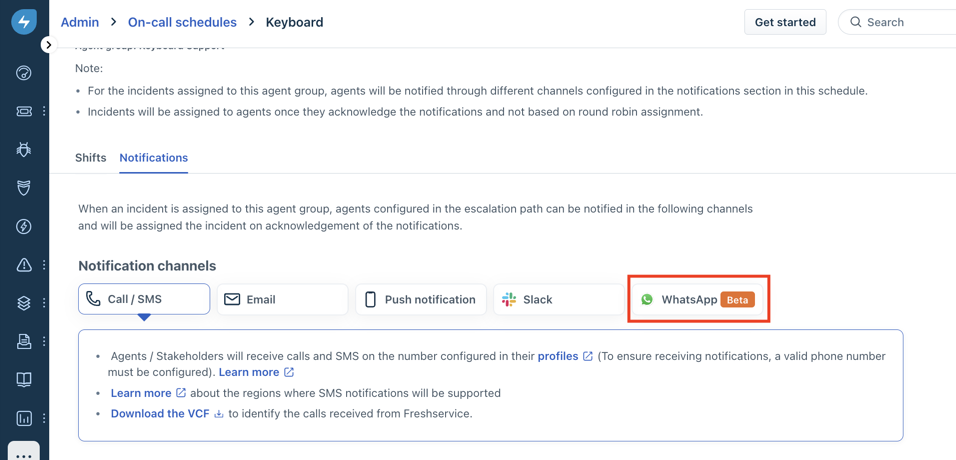Screen dimensions: 956x460
Task: Choose the Slack notification channel
Action: [558, 299]
